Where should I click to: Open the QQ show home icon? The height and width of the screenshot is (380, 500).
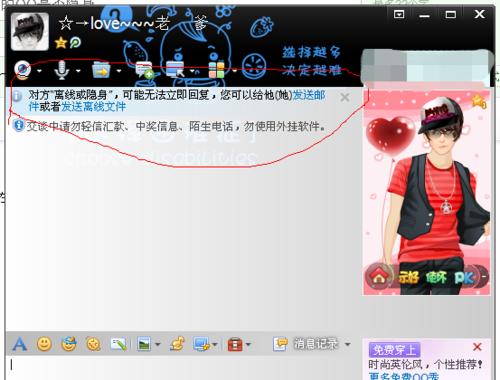[x=378, y=277]
